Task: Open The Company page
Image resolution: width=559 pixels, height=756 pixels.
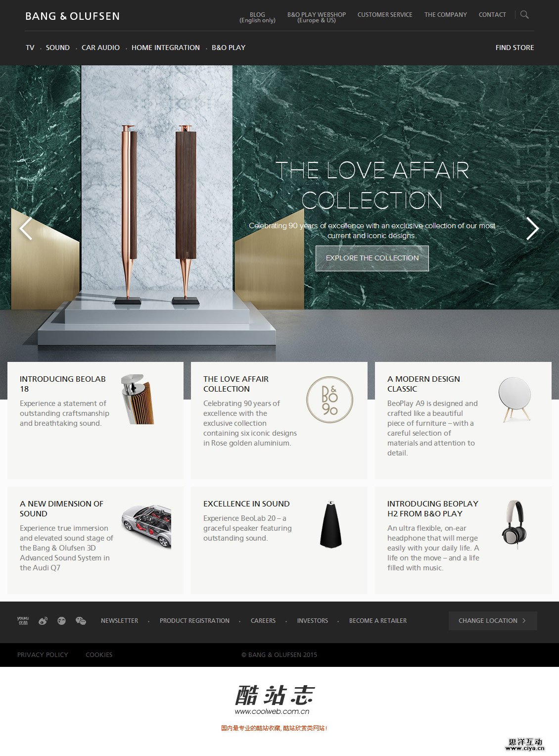Action: point(446,15)
